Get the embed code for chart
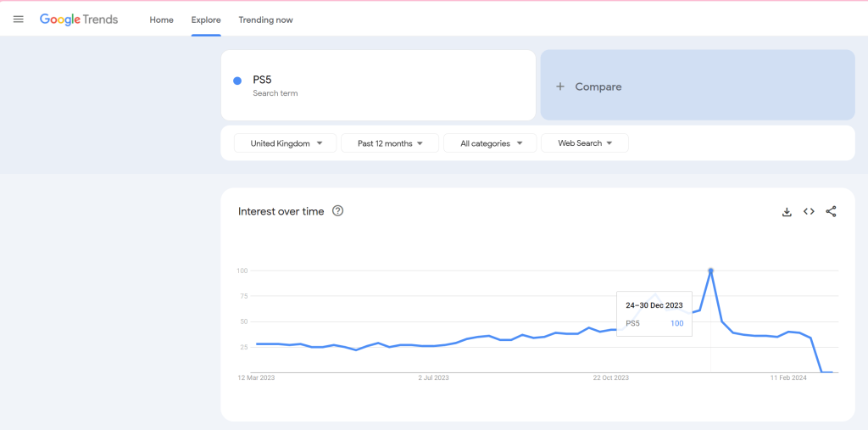Screen dimensions: 868x430 (x=809, y=211)
